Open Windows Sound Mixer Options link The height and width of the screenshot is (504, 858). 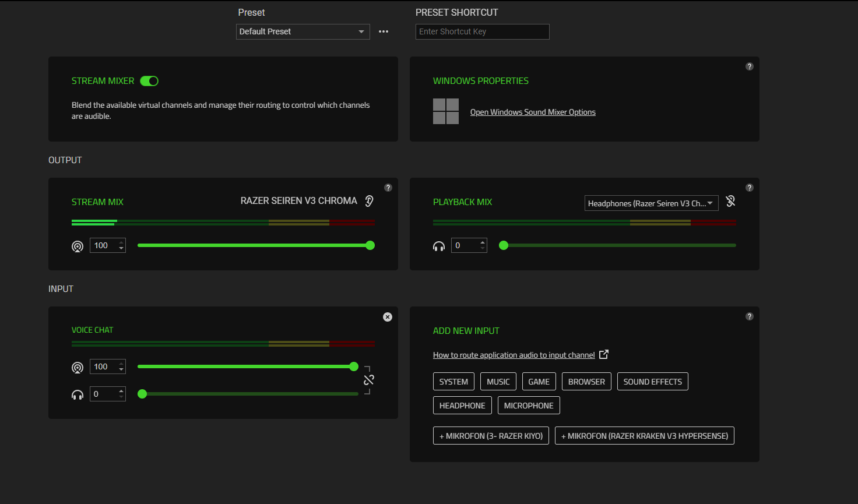point(533,112)
